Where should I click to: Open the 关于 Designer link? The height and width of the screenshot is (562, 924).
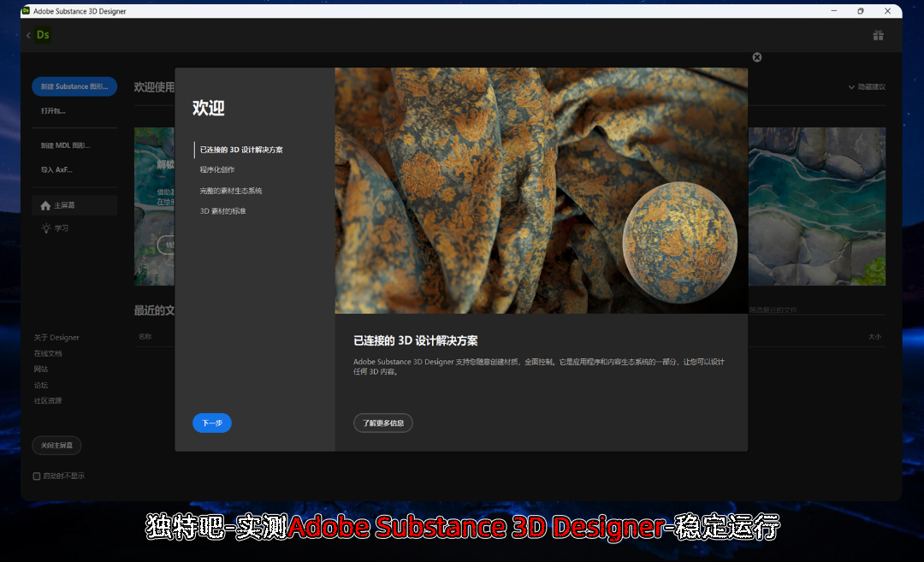pyautogui.click(x=56, y=338)
